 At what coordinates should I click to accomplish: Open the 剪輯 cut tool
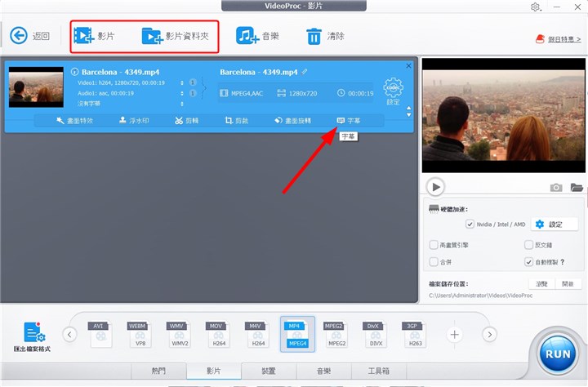[186, 121]
